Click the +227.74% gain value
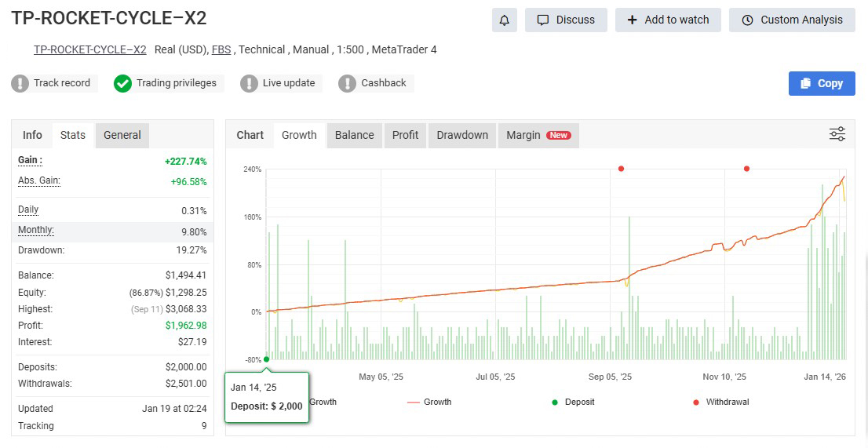Image resolution: width=868 pixels, height=448 pixels. pos(185,162)
